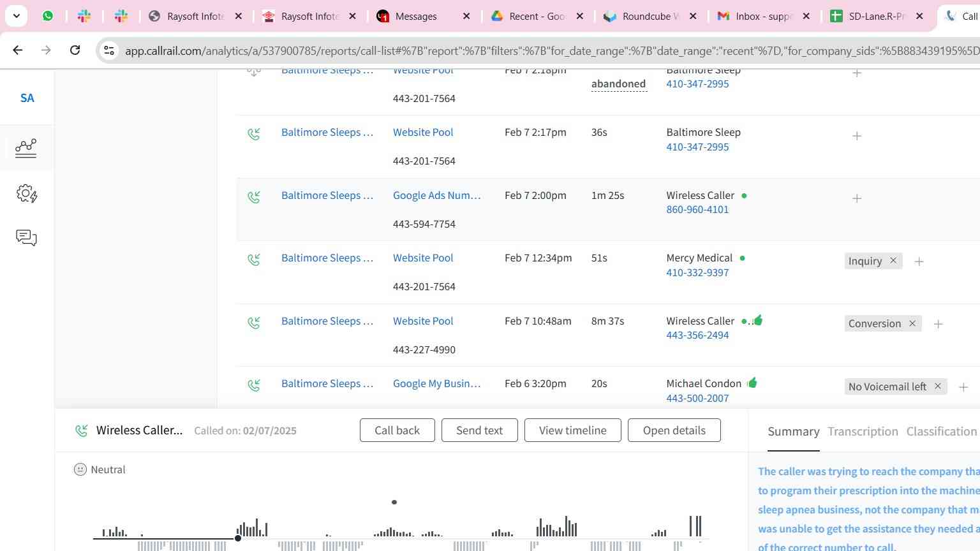Click tracking number 443-594-7754
The height and width of the screenshot is (551, 980).
[424, 224]
